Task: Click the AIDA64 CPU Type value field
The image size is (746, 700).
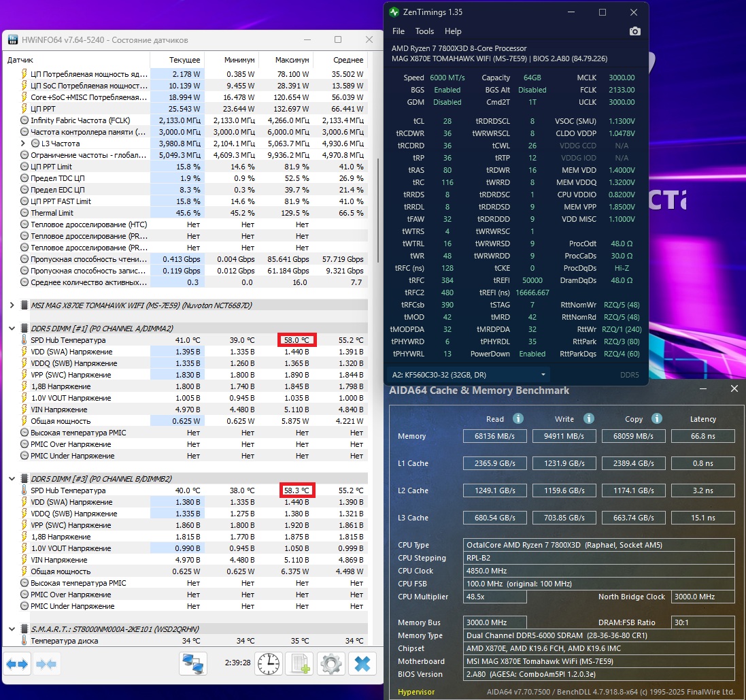Action: (599, 545)
